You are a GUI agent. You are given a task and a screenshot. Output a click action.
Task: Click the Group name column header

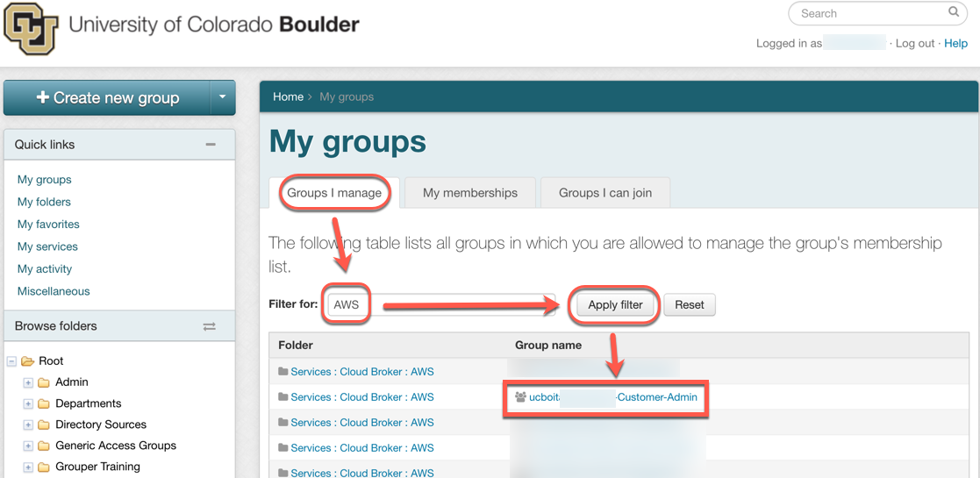point(548,345)
